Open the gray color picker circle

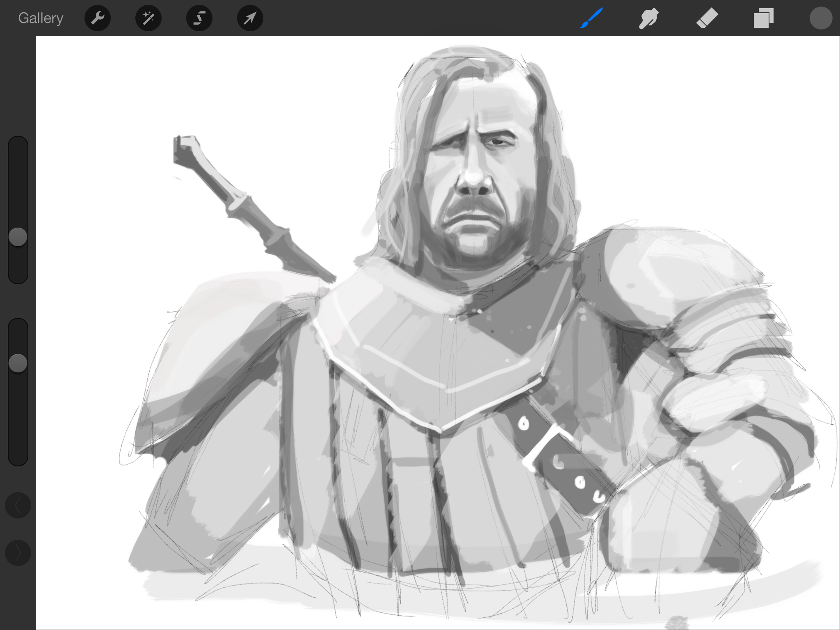pyautogui.click(x=821, y=18)
